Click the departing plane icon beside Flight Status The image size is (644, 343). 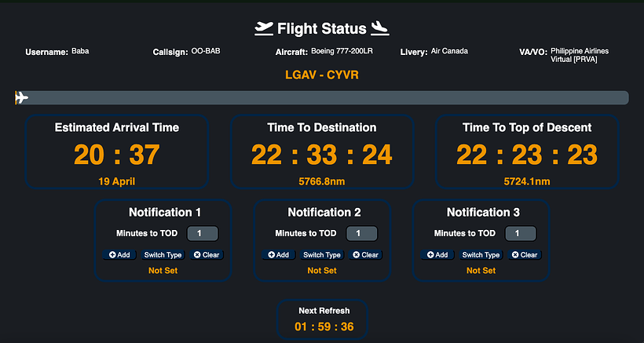pos(264,28)
